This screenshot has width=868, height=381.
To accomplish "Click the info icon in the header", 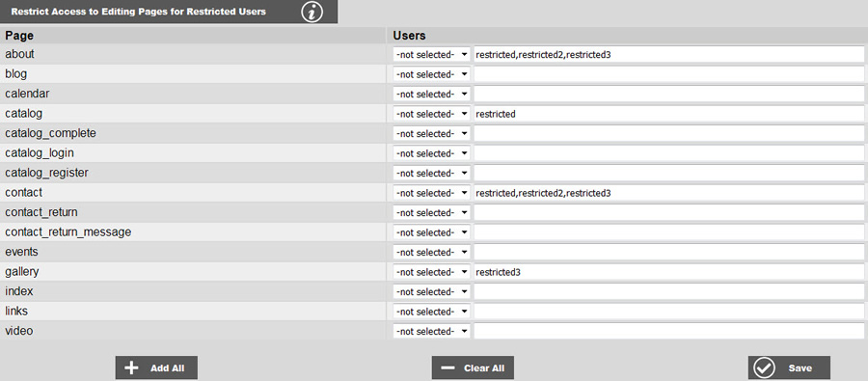I will pos(312,12).
